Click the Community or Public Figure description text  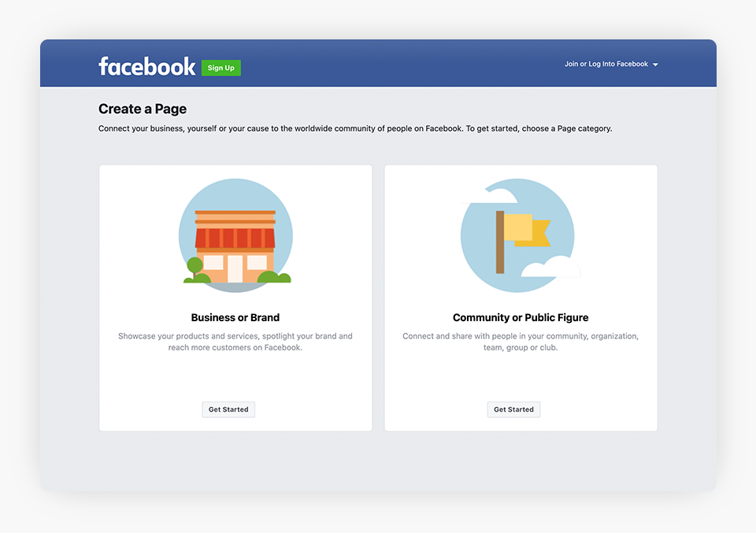click(521, 342)
